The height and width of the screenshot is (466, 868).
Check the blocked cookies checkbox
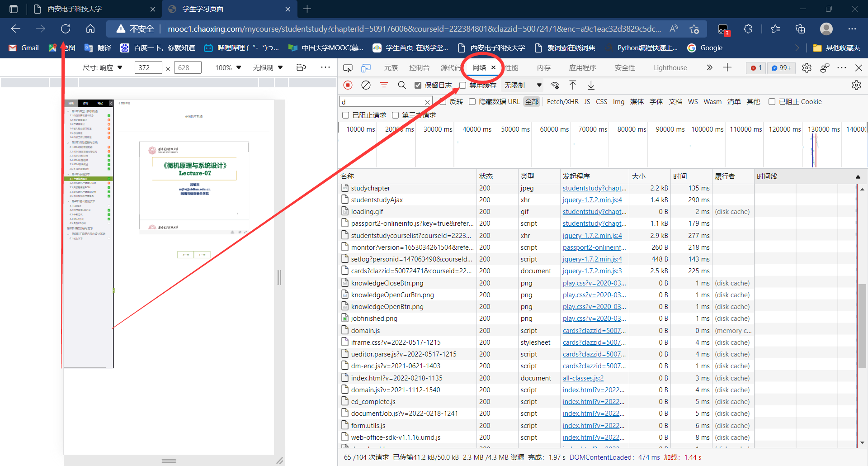[x=772, y=102]
